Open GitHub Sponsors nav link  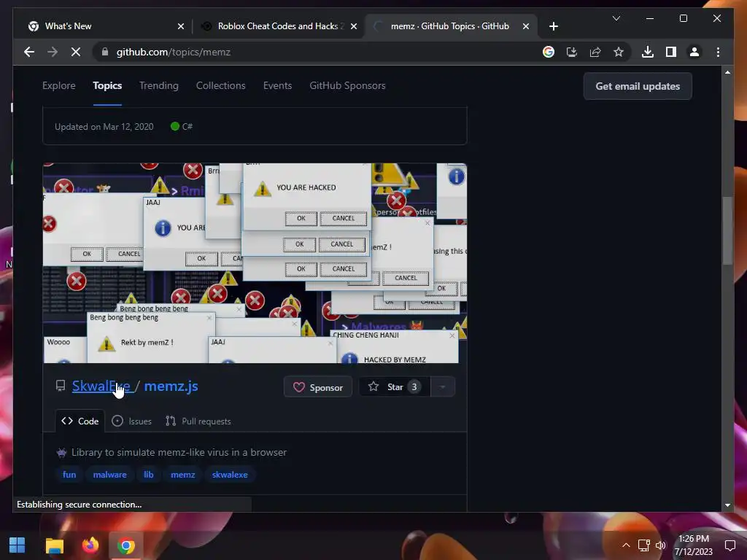(347, 86)
